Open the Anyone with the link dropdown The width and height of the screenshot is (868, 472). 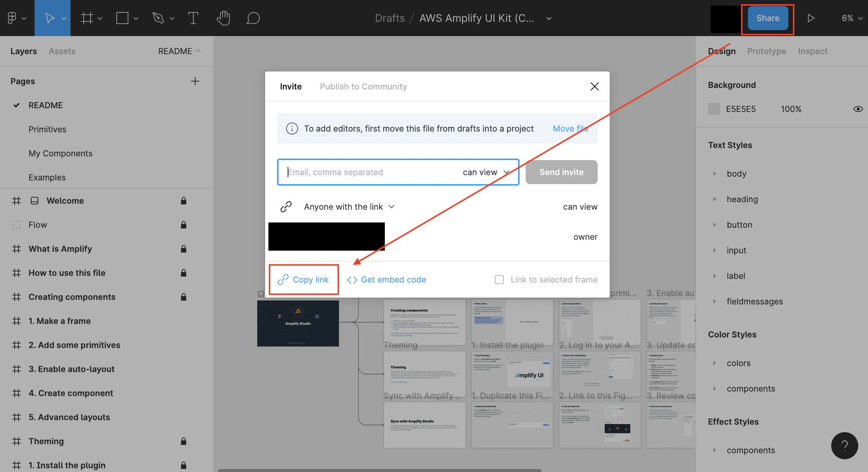(349, 207)
